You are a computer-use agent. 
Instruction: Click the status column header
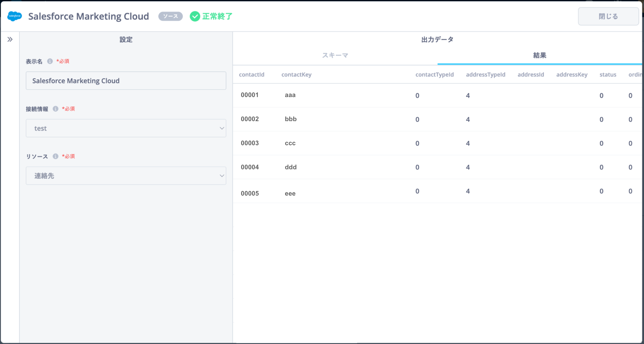click(x=608, y=75)
